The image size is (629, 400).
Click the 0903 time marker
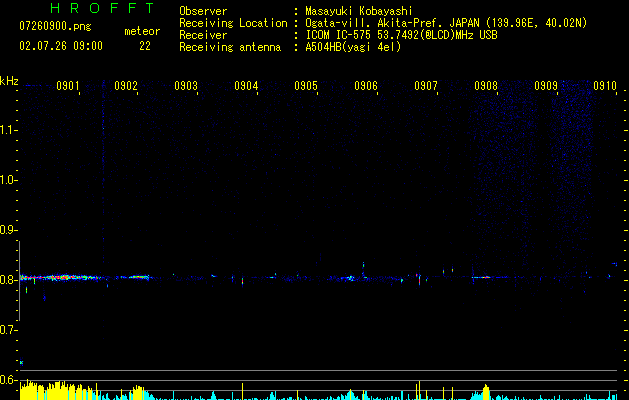tap(186, 86)
